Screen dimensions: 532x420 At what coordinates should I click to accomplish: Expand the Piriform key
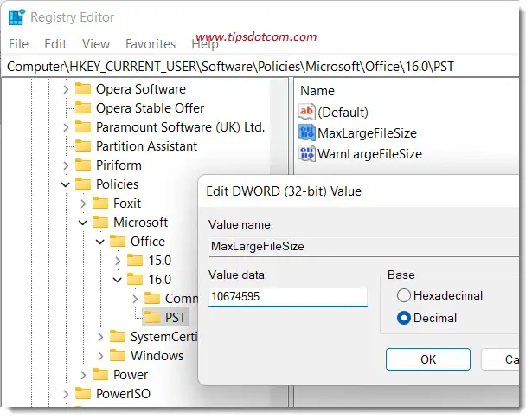pos(66,165)
